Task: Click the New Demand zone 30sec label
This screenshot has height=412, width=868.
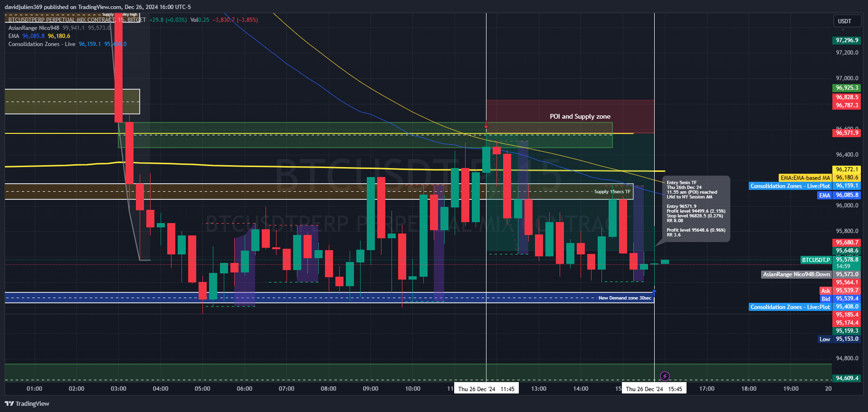Action: pos(625,298)
